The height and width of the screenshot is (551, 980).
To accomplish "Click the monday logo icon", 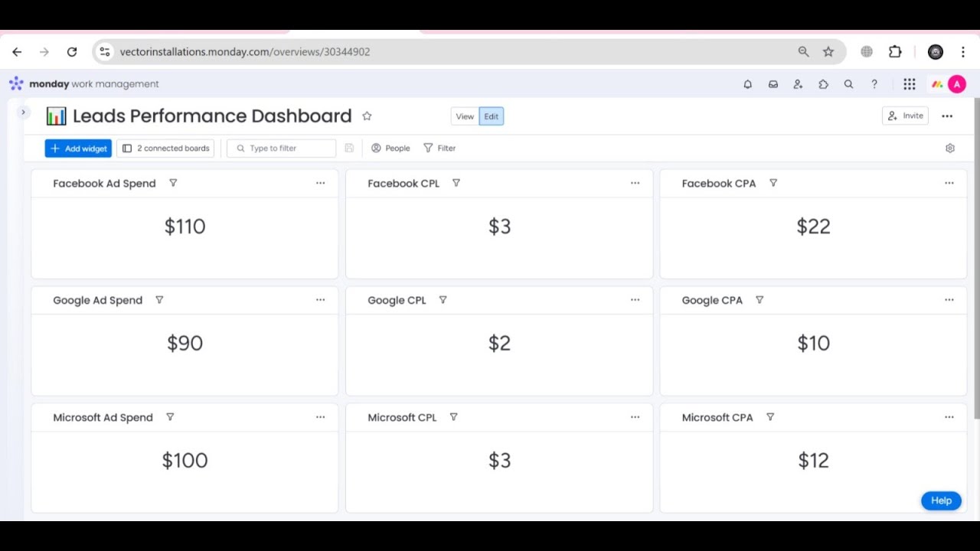I will coord(16,83).
